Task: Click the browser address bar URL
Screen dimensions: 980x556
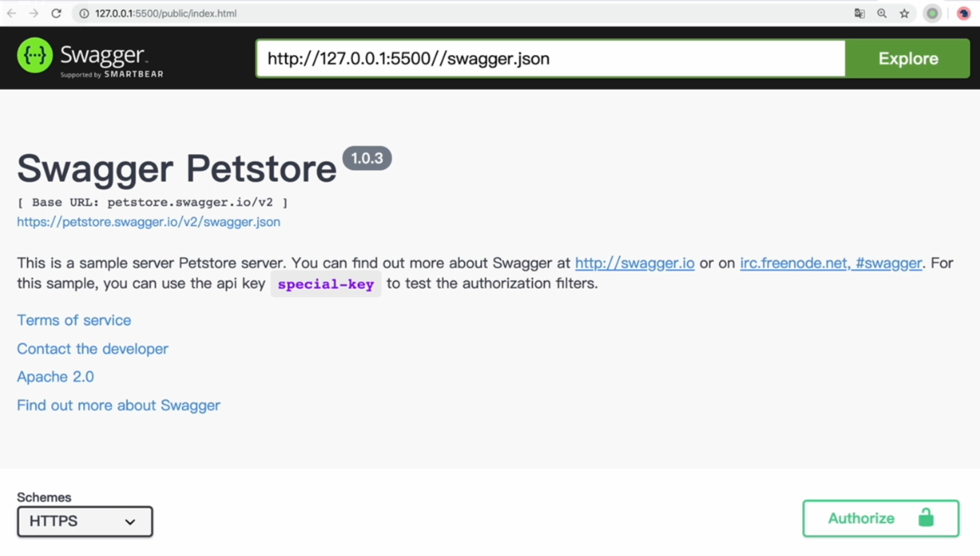Action: [x=166, y=14]
